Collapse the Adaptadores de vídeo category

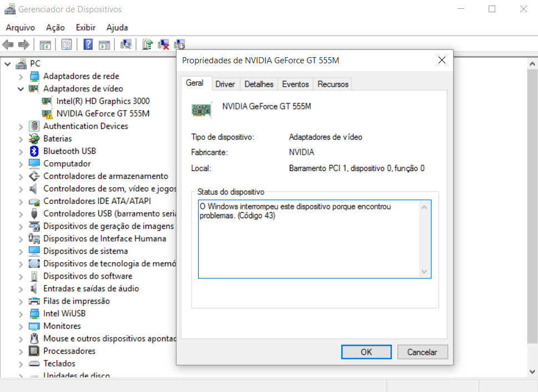tap(21, 89)
